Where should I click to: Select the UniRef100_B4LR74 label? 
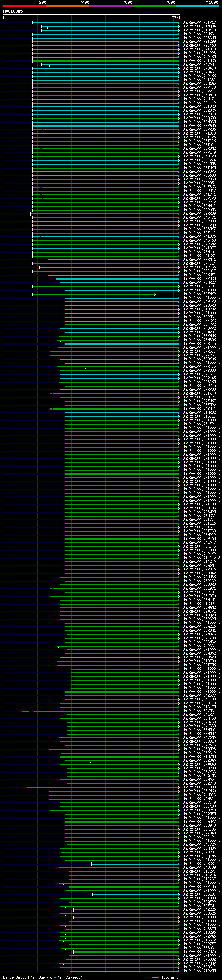(x=199, y=714)
